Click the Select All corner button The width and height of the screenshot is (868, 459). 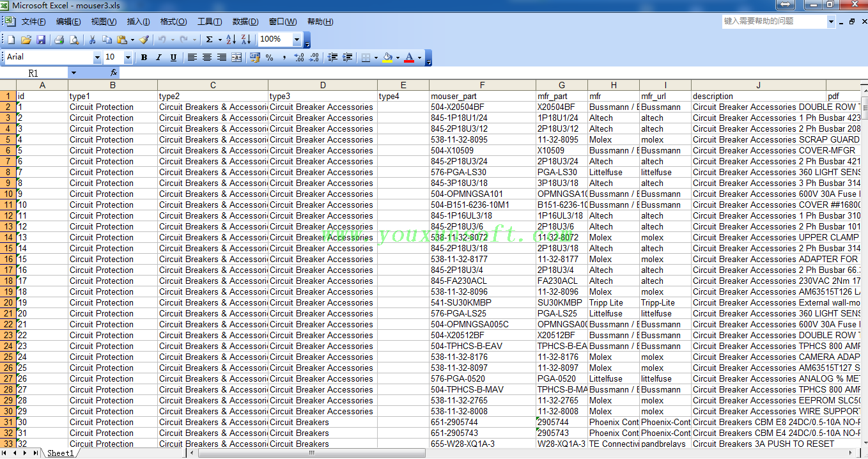click(x=8, y=85)
